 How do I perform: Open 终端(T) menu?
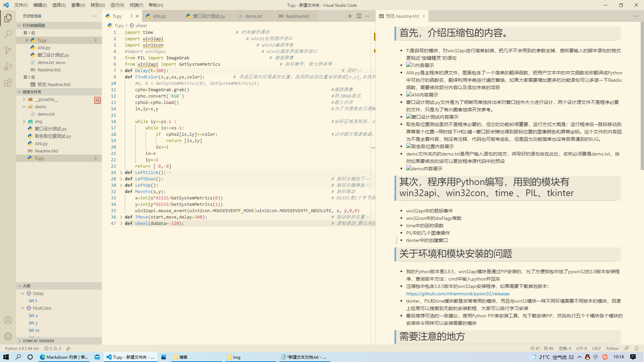click(137, 5)
